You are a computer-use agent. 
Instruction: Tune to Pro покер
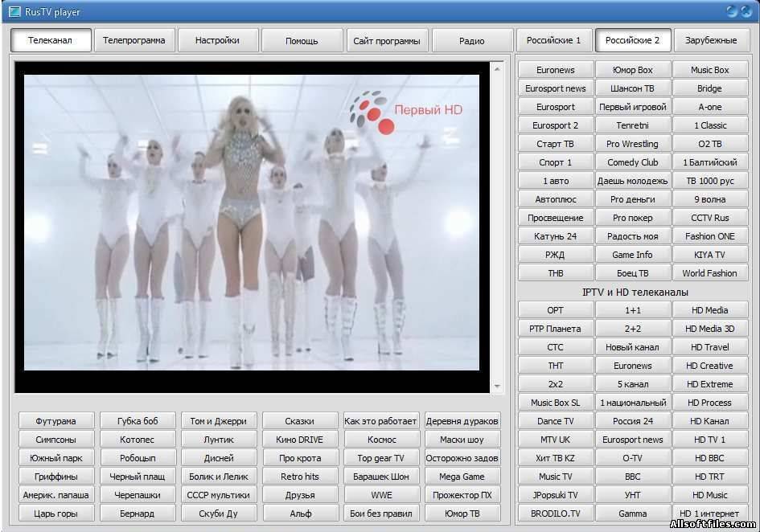pos(632,218)
